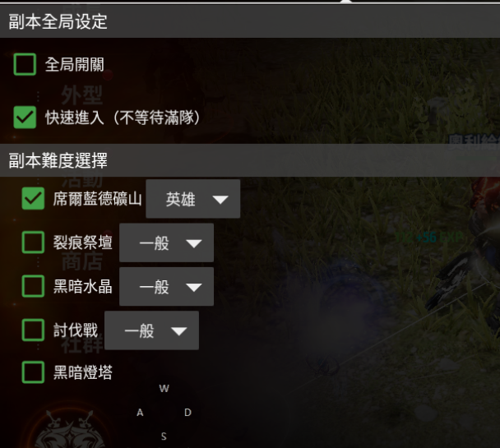
Task: Open the 英雄 difficulty dropdown for 席爾藍德礦山
Action: tap(193, 199)
